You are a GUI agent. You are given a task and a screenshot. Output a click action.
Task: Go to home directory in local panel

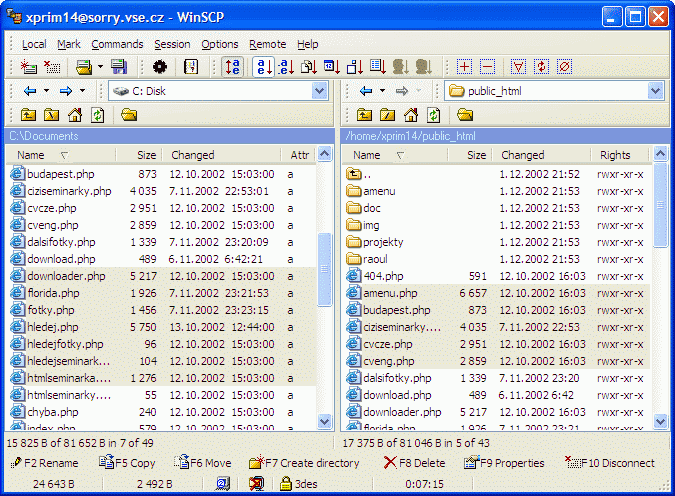point(75,115)
